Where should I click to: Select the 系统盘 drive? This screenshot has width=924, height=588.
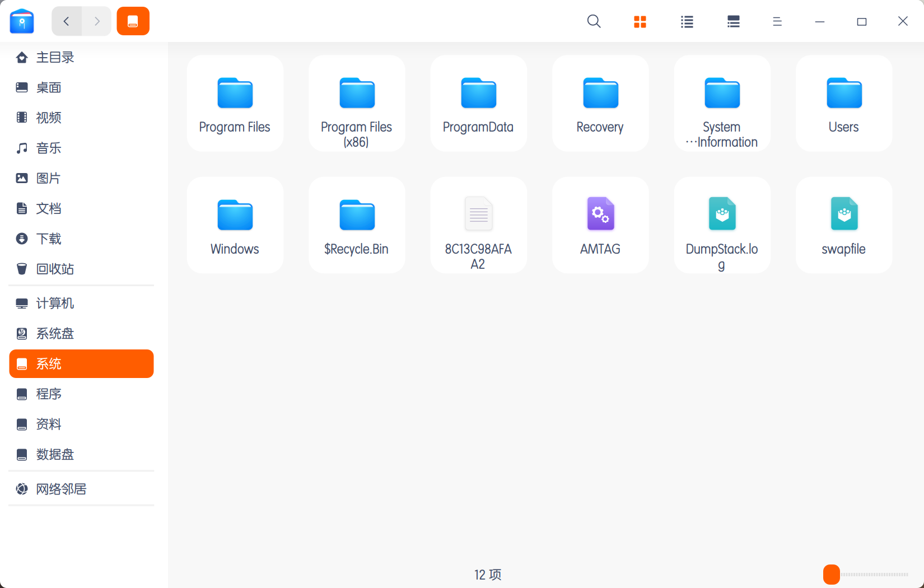[81, 333]
